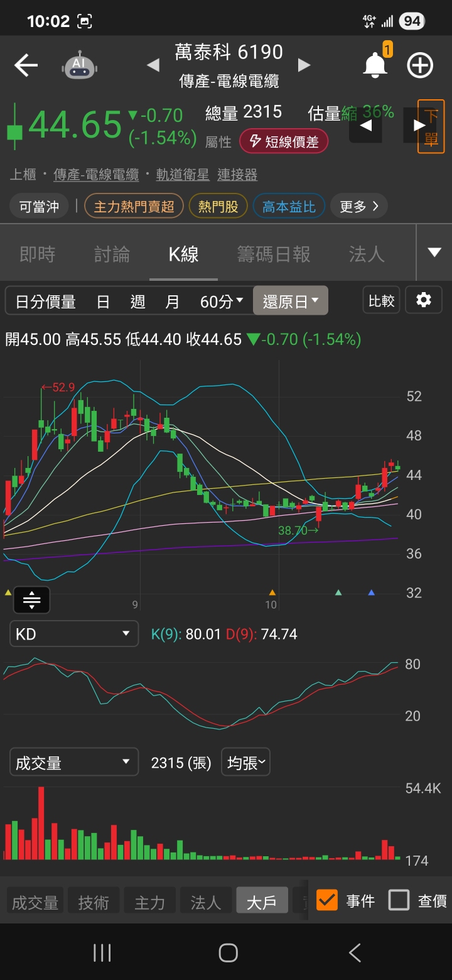Open the 成交量 indicator dropdown

click(73, 763)
